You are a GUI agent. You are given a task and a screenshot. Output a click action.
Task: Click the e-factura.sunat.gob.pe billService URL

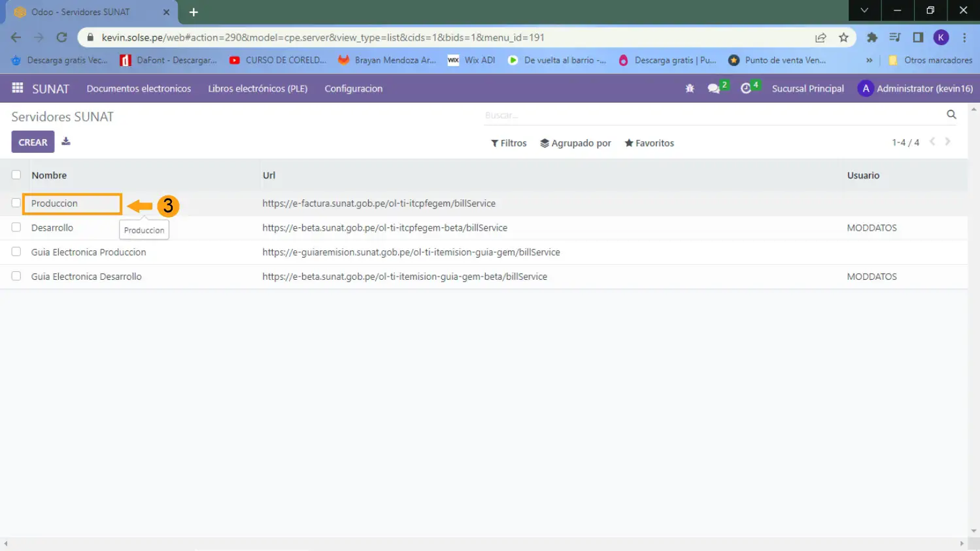pyautogui.click(x=379, y=203)
